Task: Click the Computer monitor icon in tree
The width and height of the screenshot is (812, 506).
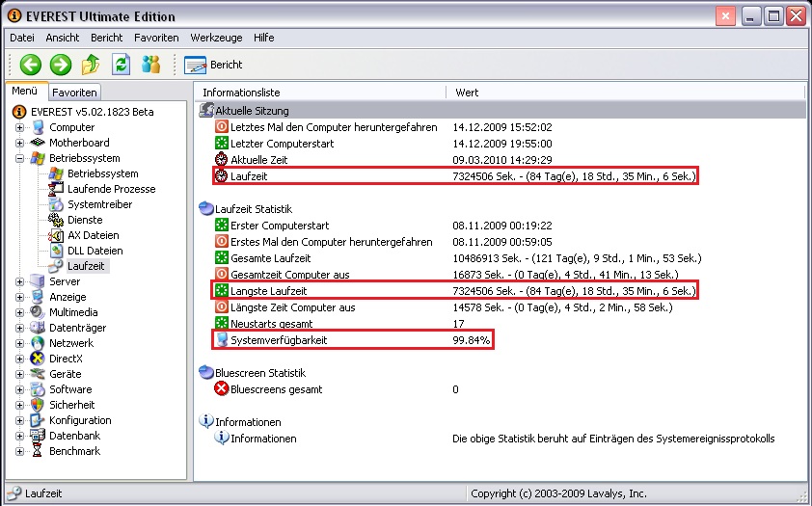Action: click(38, 127)
